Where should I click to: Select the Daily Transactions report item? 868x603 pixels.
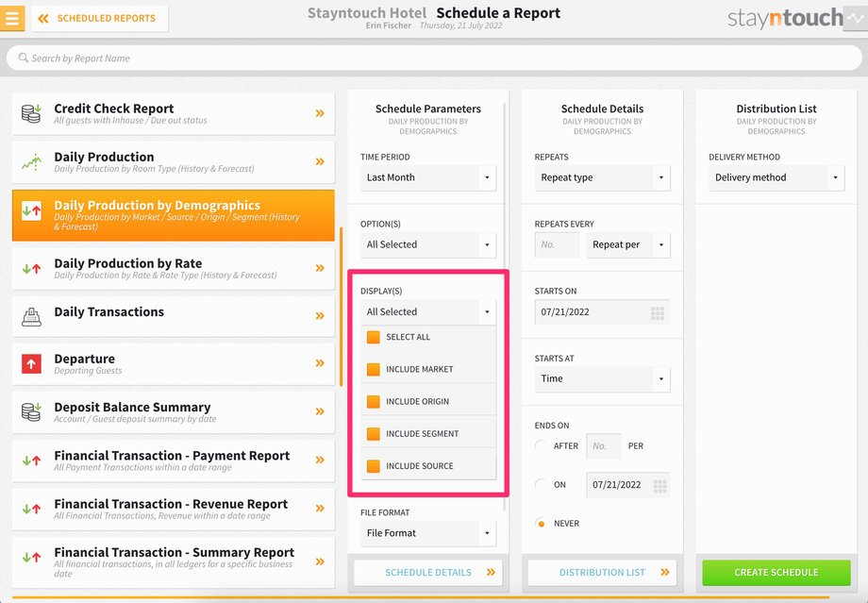click(x=174, y=315)
